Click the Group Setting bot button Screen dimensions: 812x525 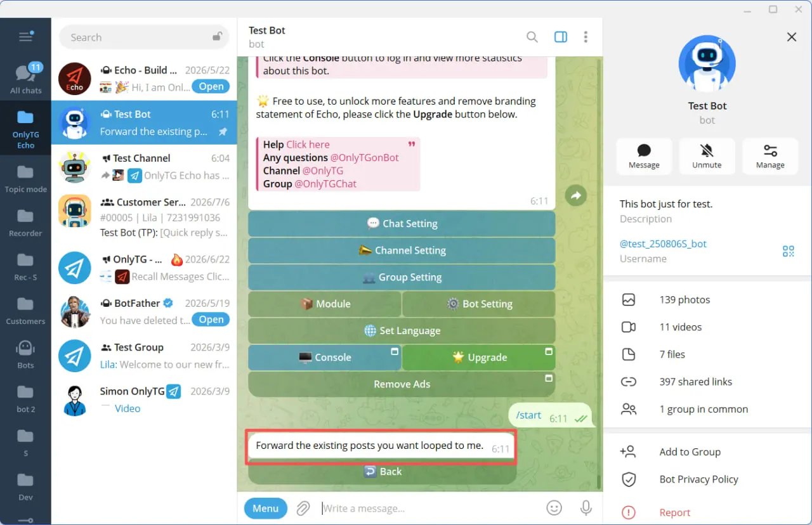pyautogui.click(x=402, y=277)
